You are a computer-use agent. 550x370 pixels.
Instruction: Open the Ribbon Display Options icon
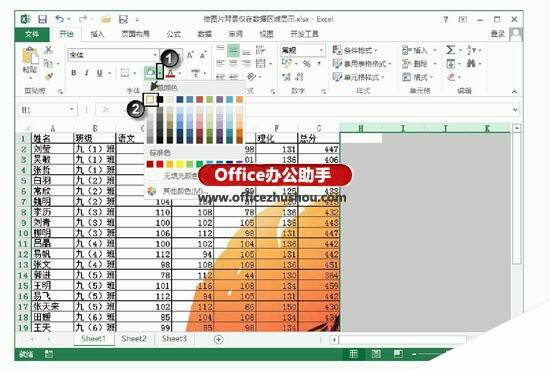tap(463, 19)
